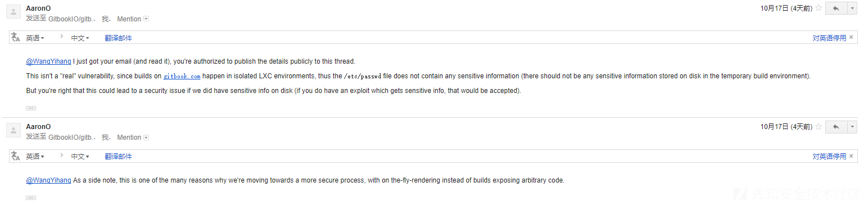Star the first AaronO email

pyautogui.click(x=819, y=8)
